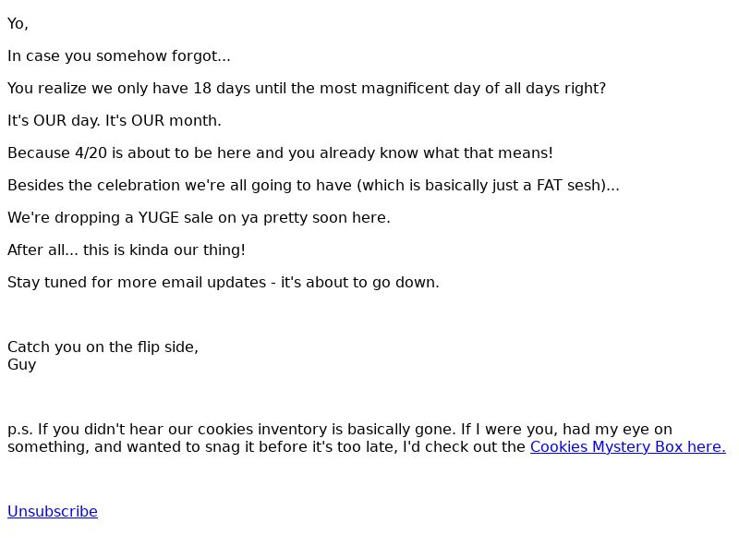Click the "Yo," greeting line
This screenshot has height=560, width=739.
[x=18, y=24]
